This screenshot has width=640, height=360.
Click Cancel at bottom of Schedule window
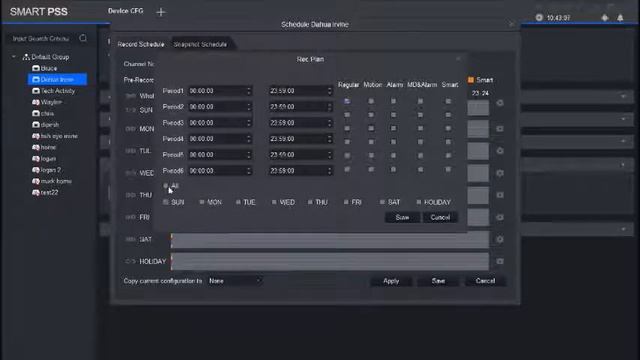[x=485, y=281]
